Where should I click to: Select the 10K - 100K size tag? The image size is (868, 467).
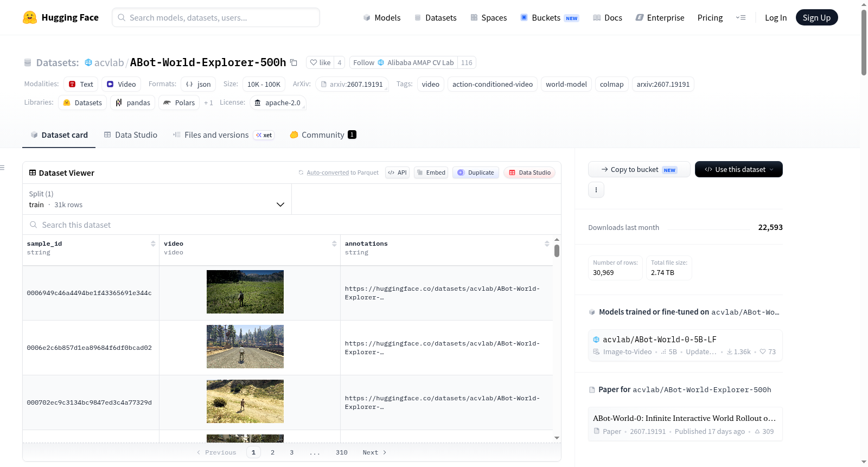pyautogui.click(x=264, y=84)
